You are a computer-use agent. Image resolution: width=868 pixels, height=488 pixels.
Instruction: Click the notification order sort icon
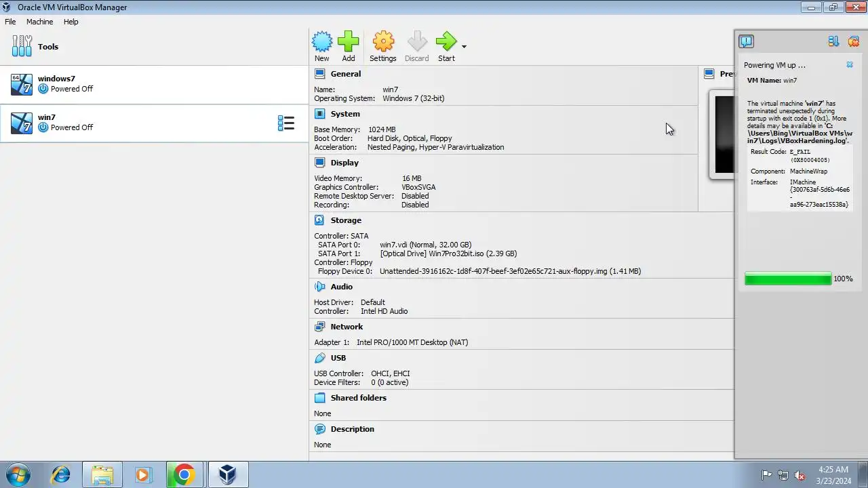(x=833, y=42)
